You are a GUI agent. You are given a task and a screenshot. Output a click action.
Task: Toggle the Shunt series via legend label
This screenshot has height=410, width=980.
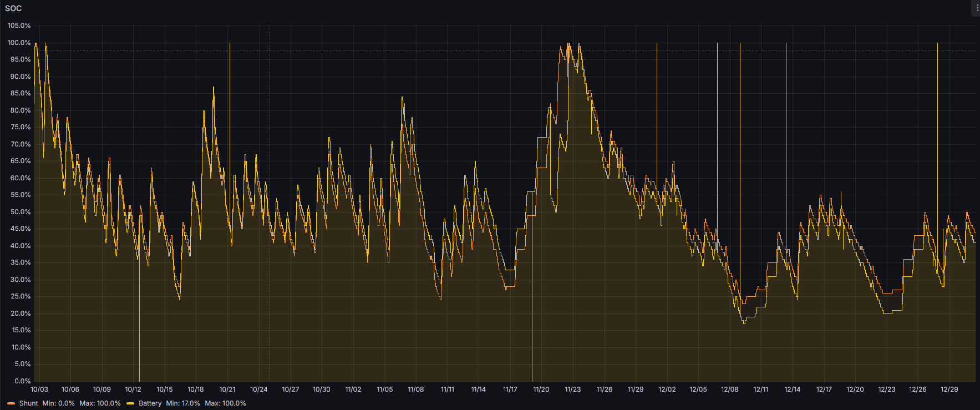tap(29, 403)
